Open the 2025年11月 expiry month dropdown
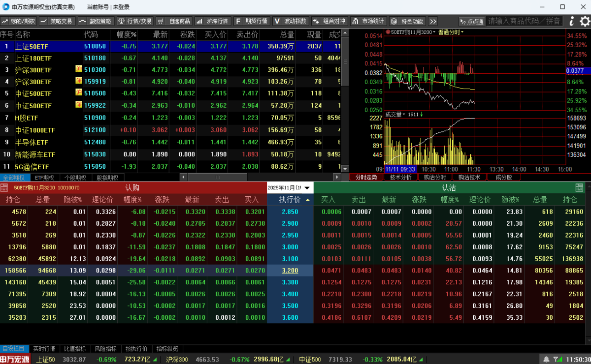 click(307, 188)
